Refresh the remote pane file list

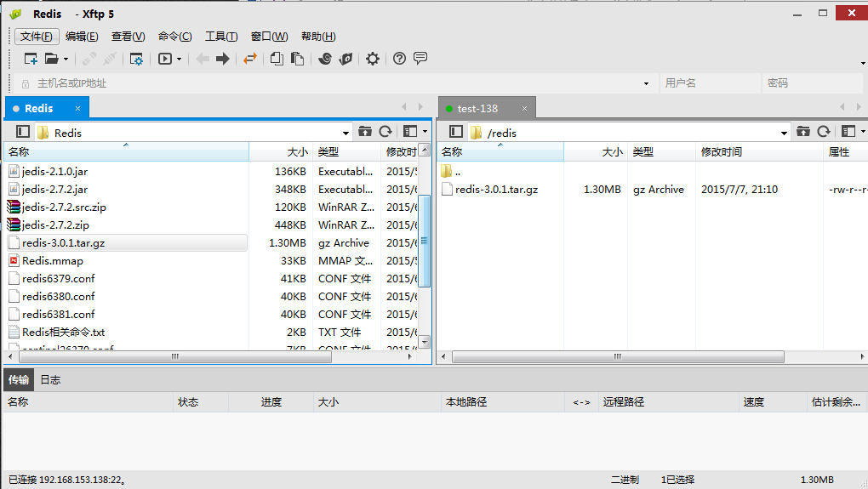pos(824,132)
